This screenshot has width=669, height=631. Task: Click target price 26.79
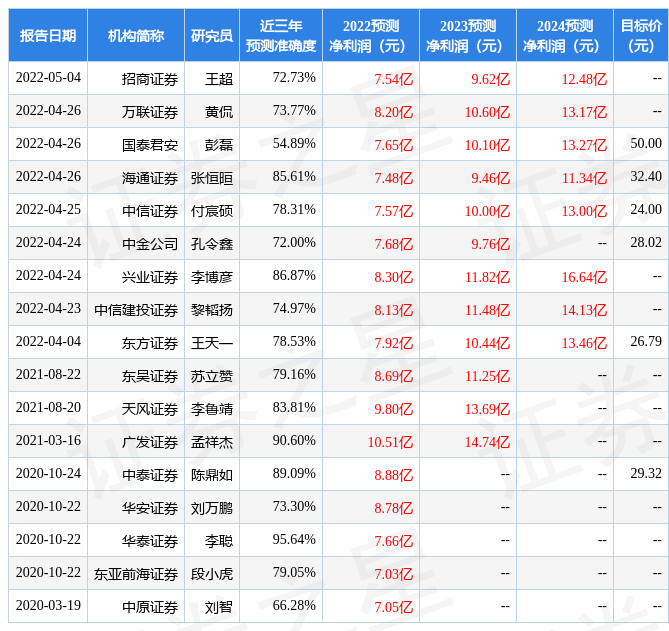(646, 341)
